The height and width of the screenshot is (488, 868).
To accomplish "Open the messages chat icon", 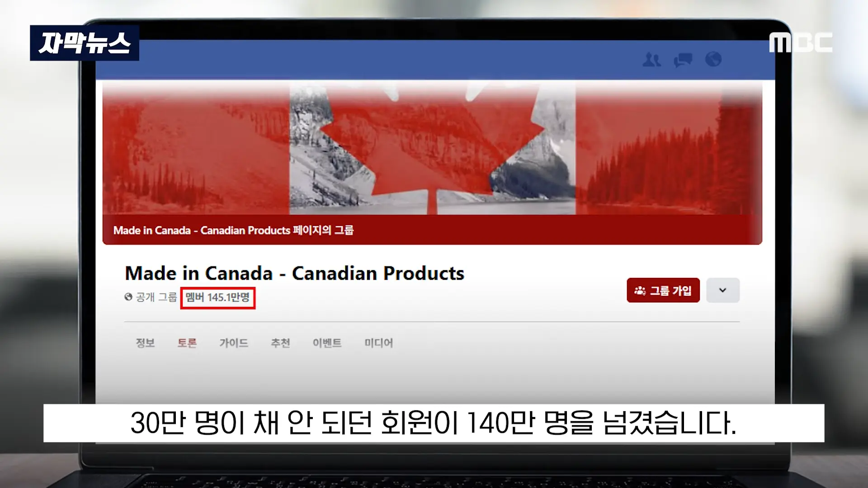I will 683,60.
